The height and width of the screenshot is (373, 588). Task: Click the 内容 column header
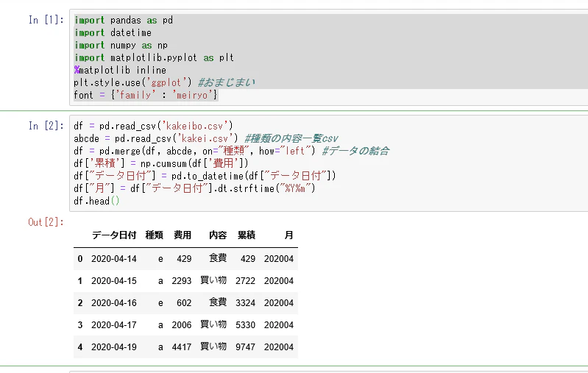coord(218,235)
